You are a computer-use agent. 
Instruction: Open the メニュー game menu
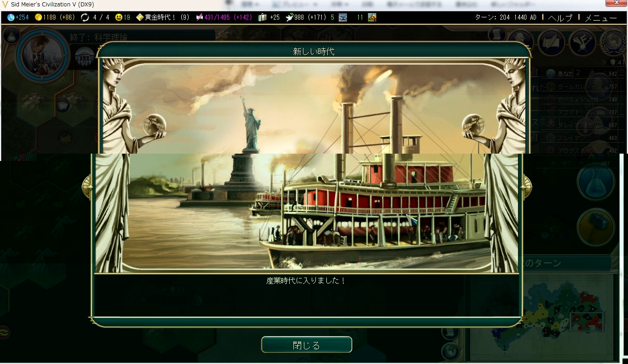coord(601,18)
